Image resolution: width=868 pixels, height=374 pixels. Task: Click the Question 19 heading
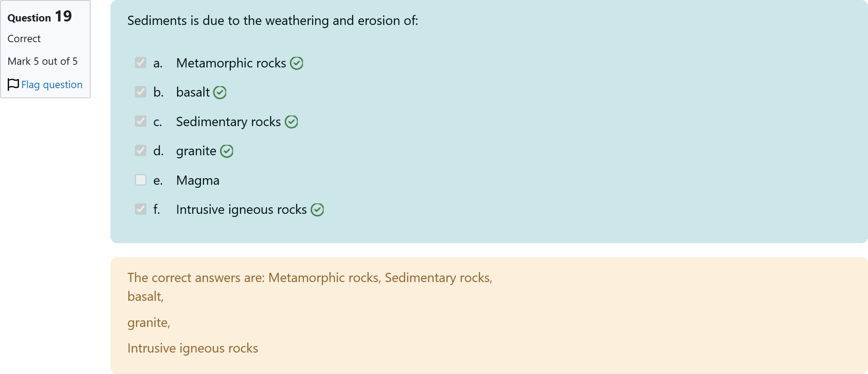pyautogui.click(x=40, y=17)
